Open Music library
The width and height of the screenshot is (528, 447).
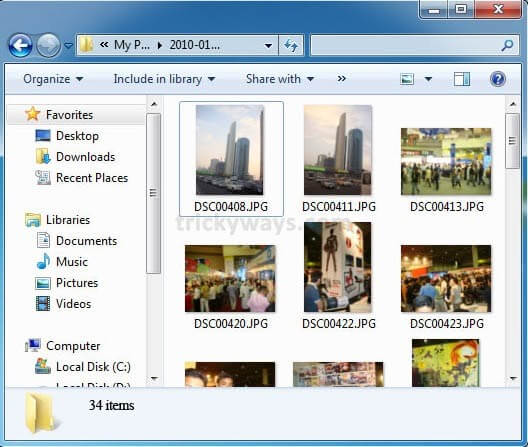(72, 262)
